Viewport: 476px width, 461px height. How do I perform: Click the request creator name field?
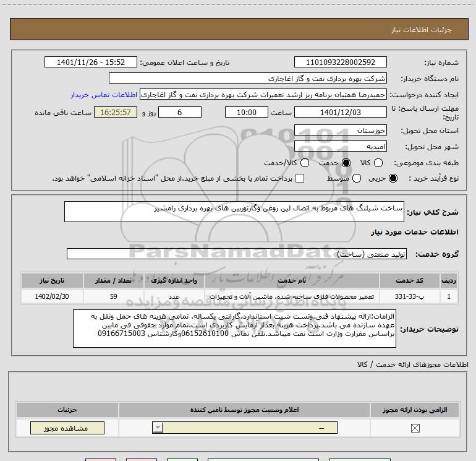pos(263,95)
